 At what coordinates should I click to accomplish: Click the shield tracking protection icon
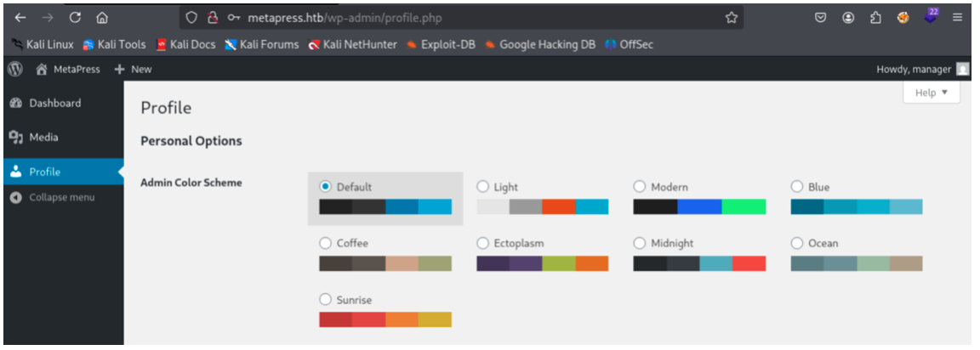click(192, 18)
